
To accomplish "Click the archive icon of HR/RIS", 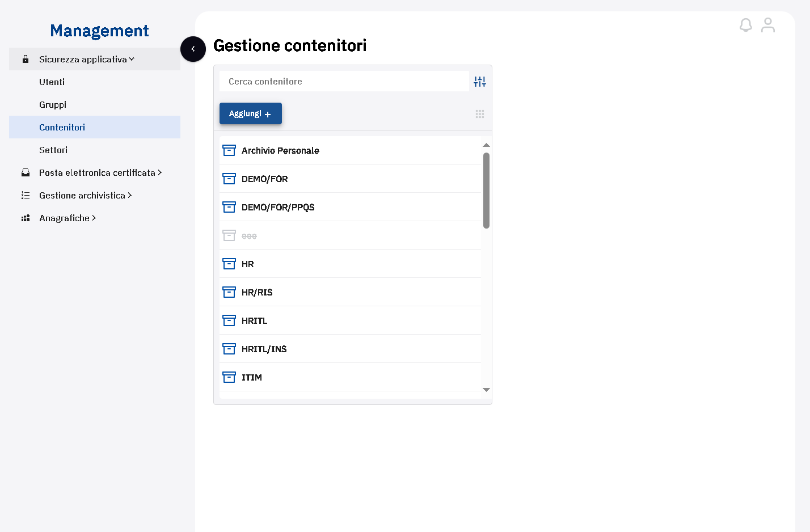I will pos(229,292).
